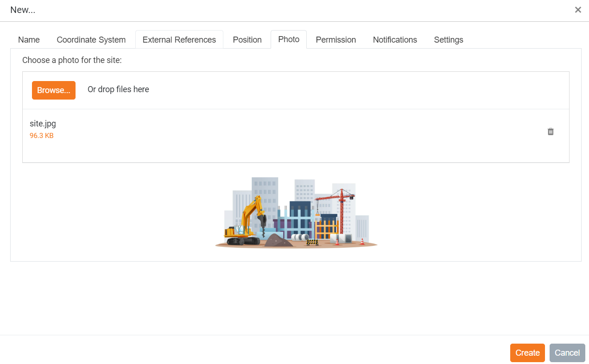The image size is (589, 364).
Task: Open the Coordinate System tab
Action: pyautogui.click(x=91, y=40)
